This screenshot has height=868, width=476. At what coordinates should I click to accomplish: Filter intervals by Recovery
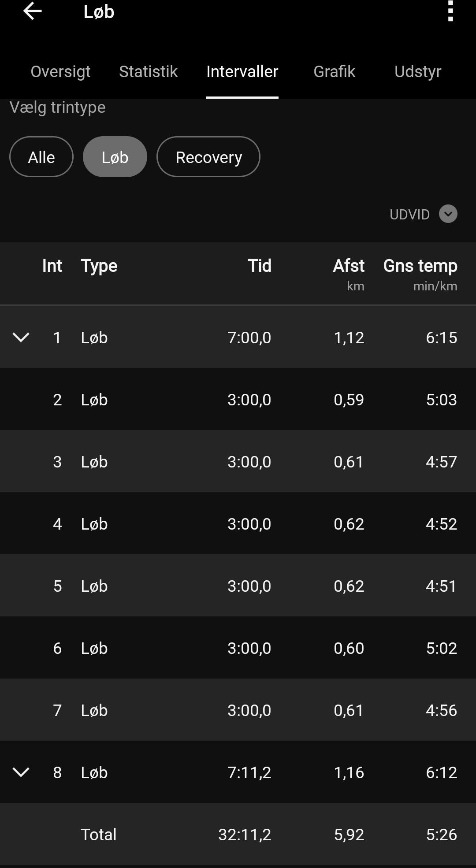coord(208,157)
